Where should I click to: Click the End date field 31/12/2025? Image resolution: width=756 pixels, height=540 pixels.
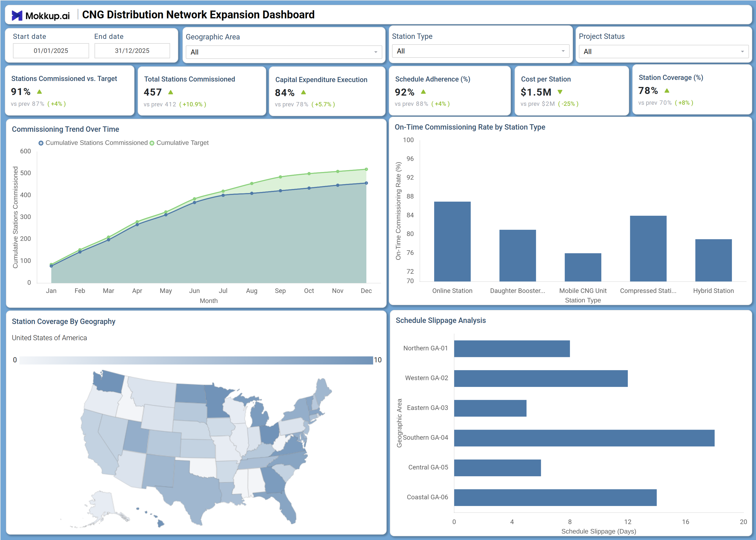click(x=132, y=51)
